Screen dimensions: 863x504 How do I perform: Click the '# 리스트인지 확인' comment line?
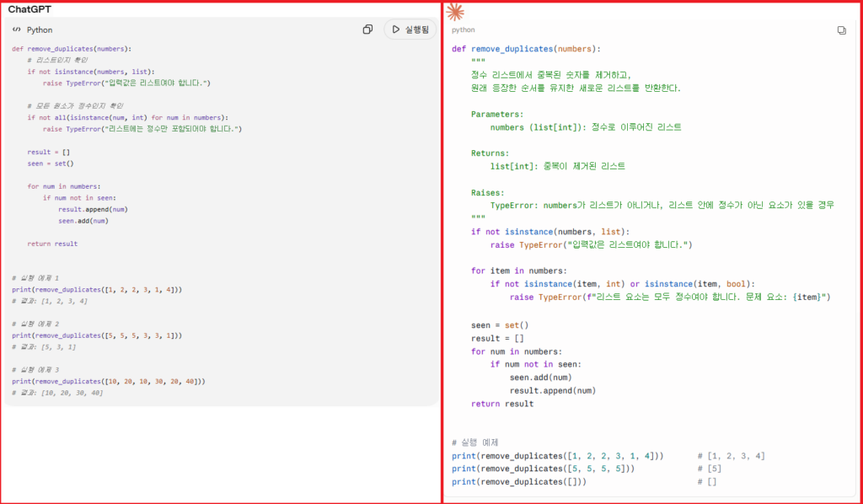(57, 60)
